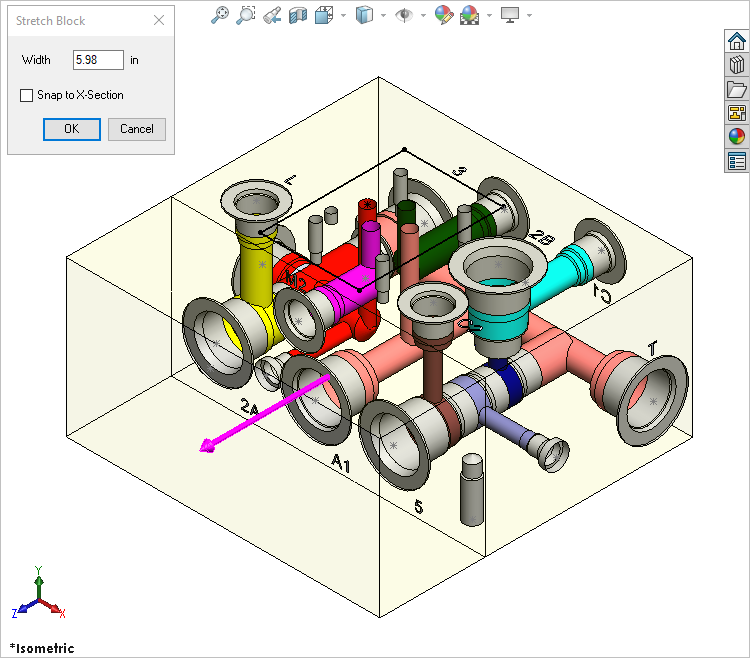The width and height of the screenshot is (750, 658).
Task: Expand the View Orientation dropdown arrow
Action: (x=343, y=15)
